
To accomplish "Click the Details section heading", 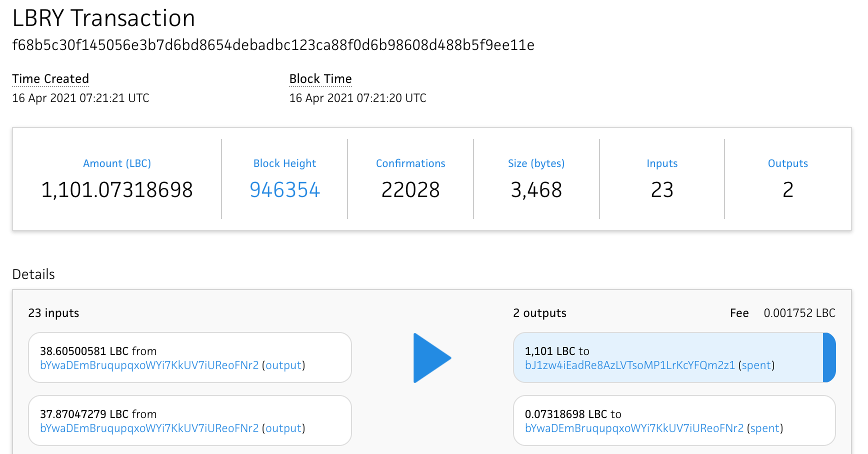I will pyautogui.click(x=33, y=274).
